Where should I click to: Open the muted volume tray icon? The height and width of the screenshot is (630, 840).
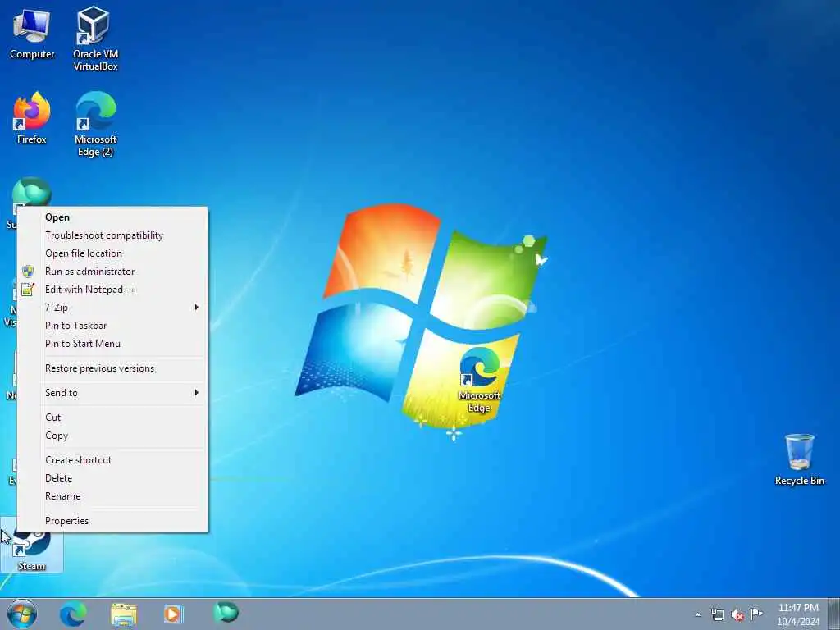click(x=737, y=614)
